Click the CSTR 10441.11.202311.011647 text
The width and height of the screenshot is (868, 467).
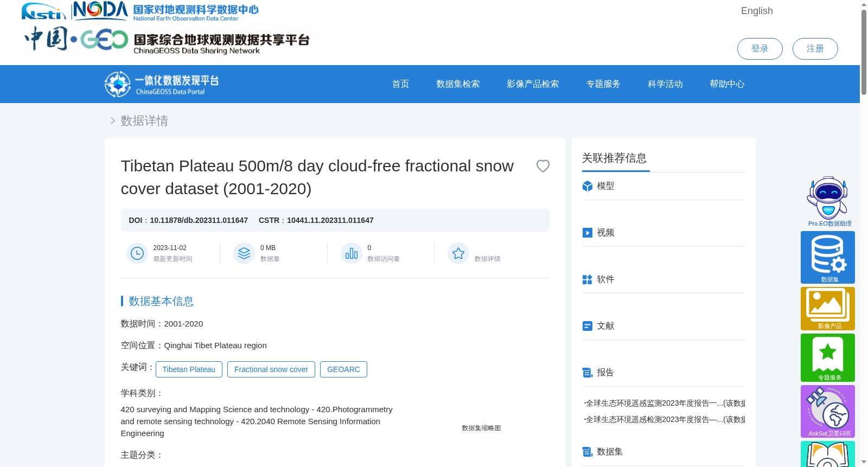316,220
